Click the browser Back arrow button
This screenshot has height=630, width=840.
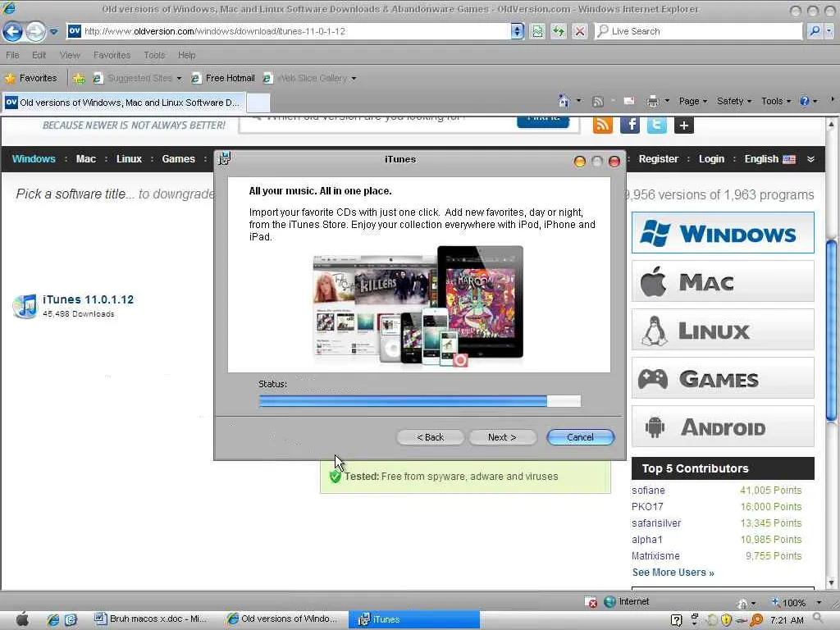tap(13, 32)
